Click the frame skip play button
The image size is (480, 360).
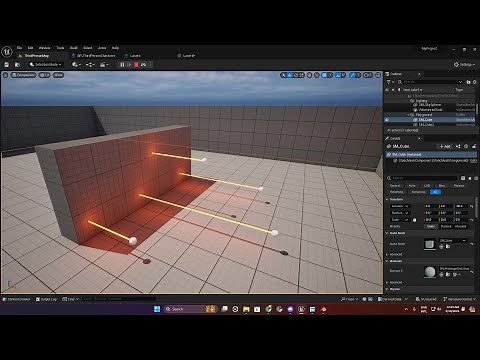(x=129, y=65)
